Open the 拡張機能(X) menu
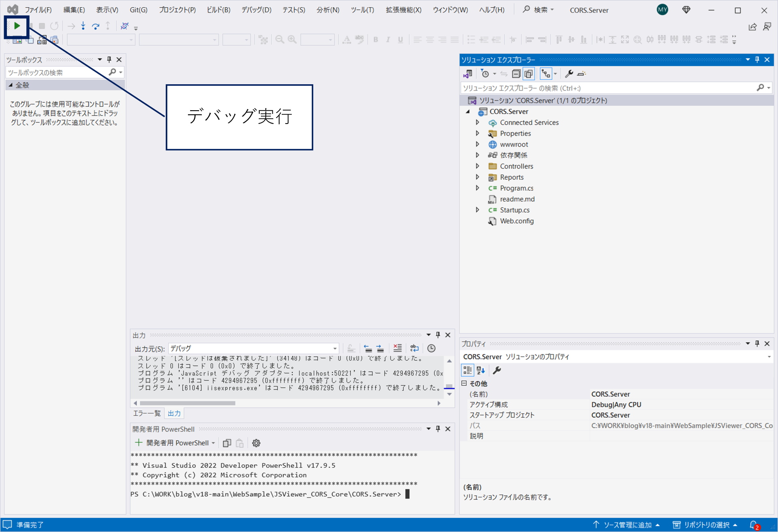Screen dimensions: 778x532 403,10
